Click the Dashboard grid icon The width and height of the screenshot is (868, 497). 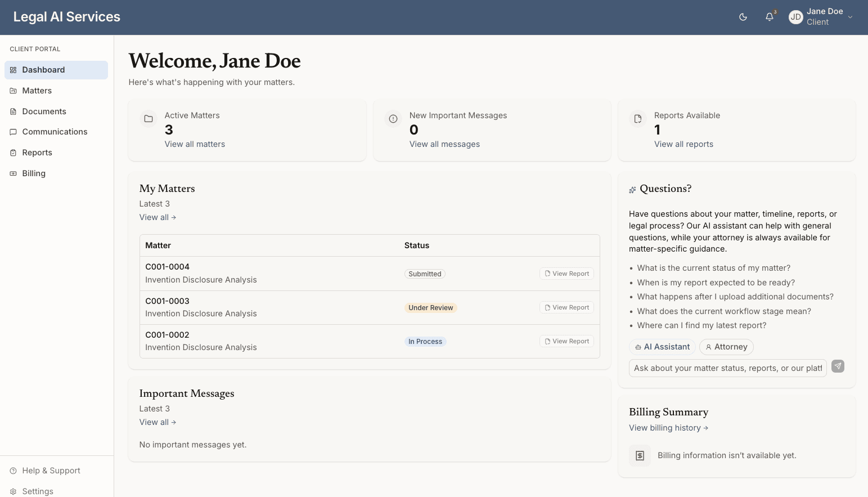[x=13, y=70]
